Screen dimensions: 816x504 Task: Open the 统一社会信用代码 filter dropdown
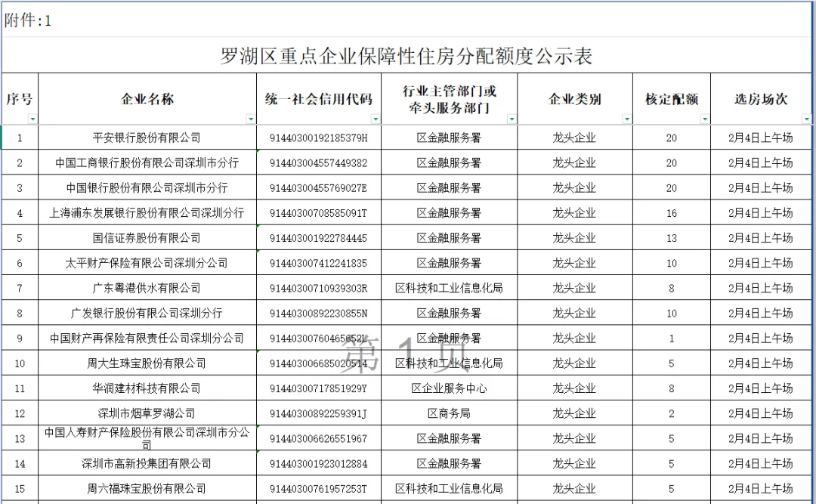pyautogui.click(x=376, y=119)
